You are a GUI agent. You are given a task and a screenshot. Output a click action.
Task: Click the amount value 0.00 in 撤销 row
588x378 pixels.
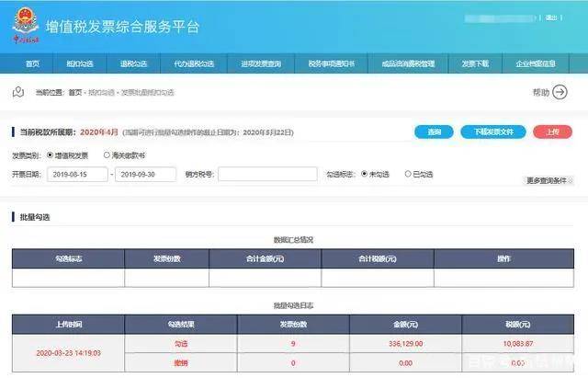pos(406,363)
